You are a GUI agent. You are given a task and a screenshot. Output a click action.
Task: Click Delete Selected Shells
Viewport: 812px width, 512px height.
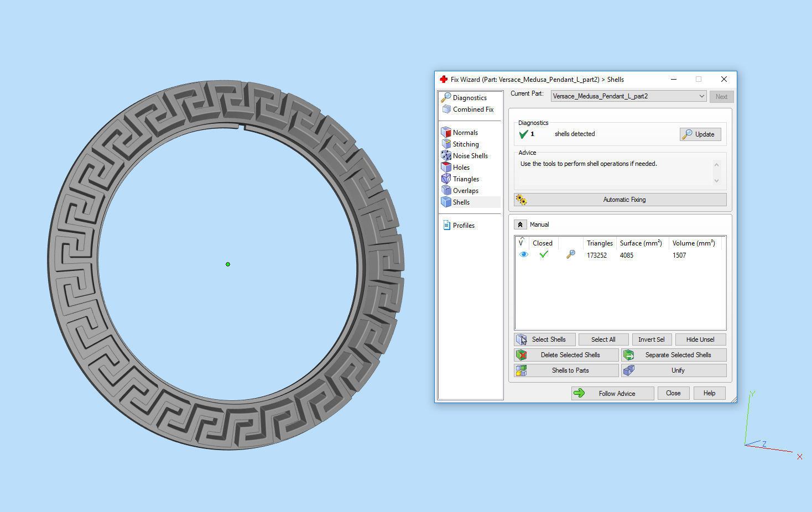click(566, 355)
